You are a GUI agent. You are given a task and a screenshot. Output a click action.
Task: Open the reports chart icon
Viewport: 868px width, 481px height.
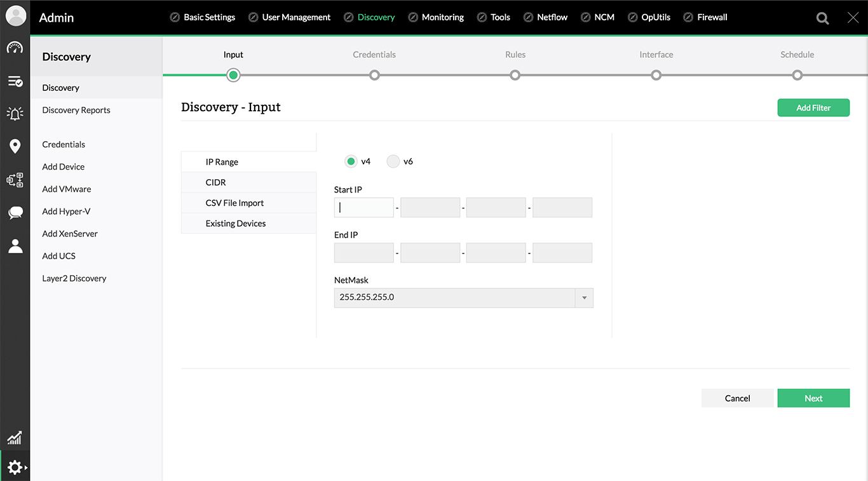pos(15,437)
